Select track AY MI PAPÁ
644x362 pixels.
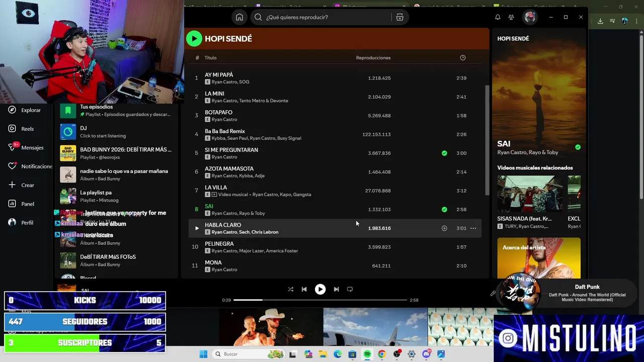pyautogui.click(x=335, y=78)
